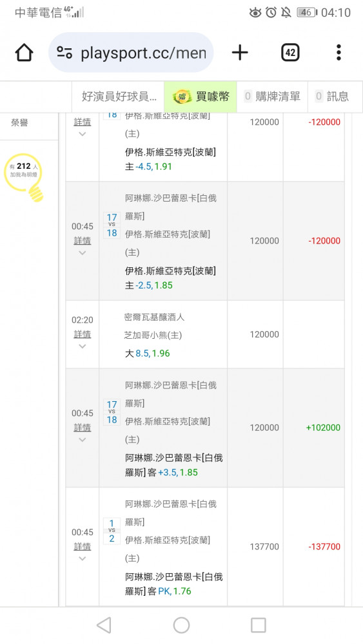Select the 好演員好球員 tab
The image size is (363, 644).
coord(119,97)
